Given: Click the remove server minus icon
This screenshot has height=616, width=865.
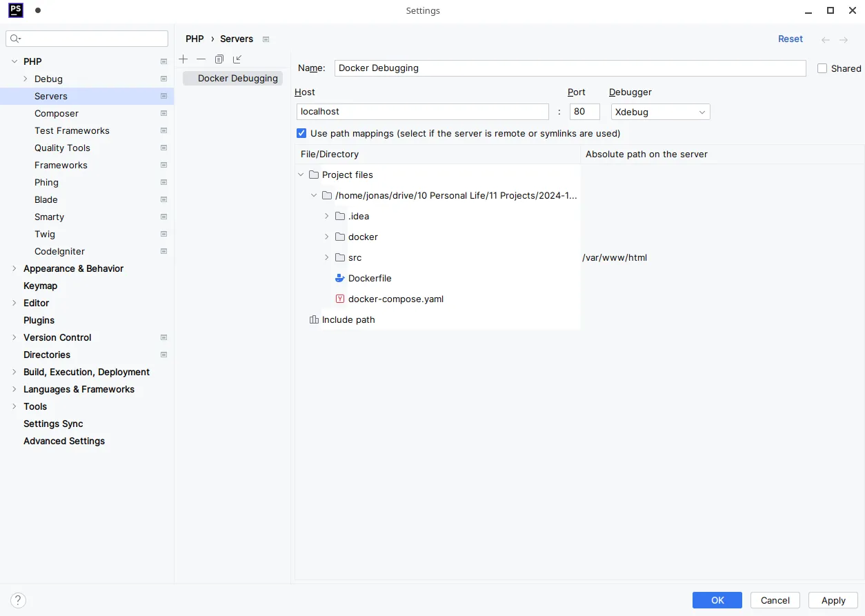Looking at the screenshot, I should (x=201, y=59).
